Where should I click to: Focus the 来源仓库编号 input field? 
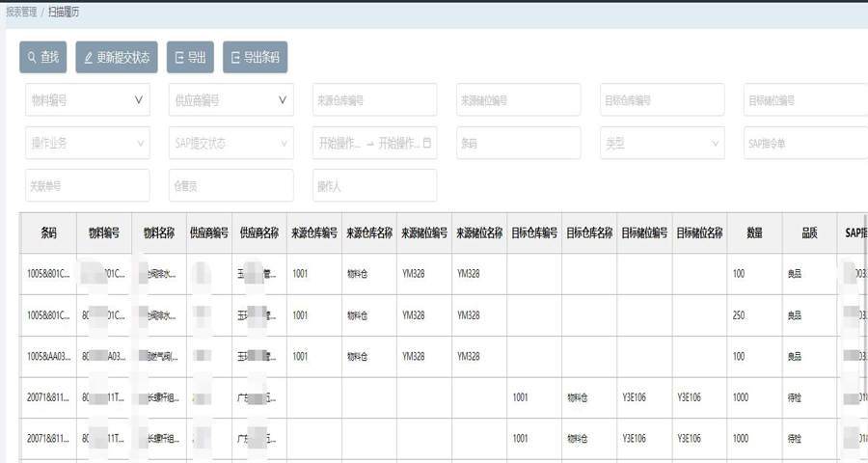(375, 100)
